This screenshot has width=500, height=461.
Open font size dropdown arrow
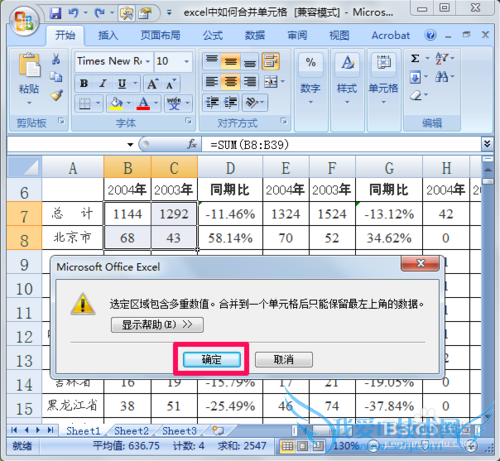tap(187, 61)
